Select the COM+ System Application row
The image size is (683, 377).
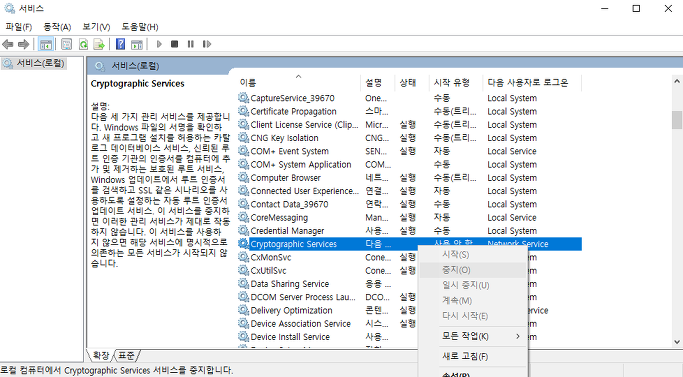[409, 164]
